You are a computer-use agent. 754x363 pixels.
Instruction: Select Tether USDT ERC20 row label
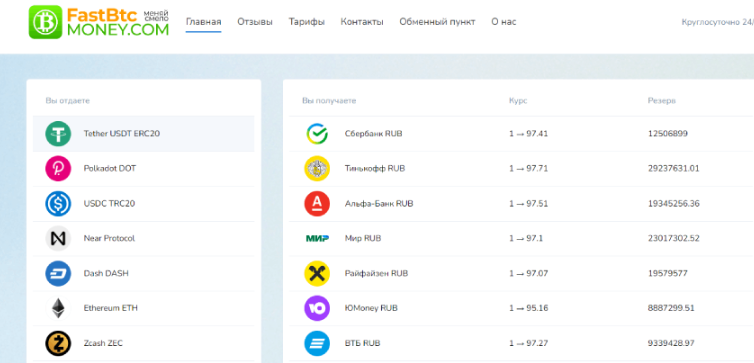pos(122,134)
